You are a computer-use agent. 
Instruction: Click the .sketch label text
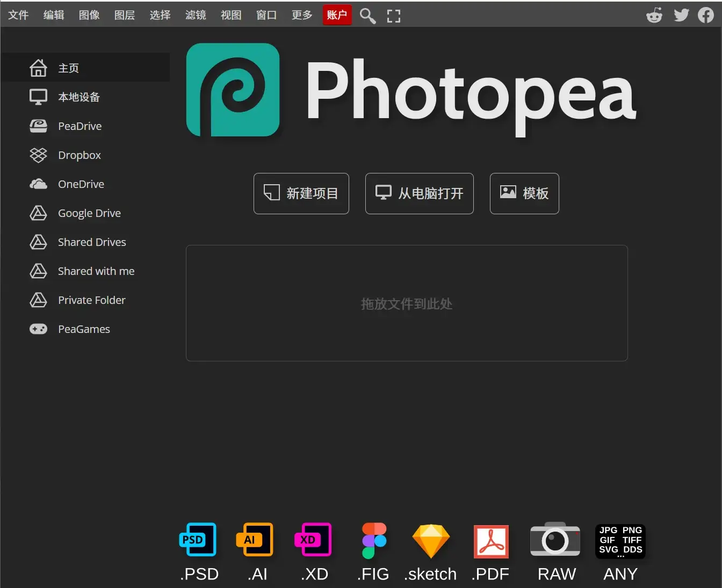coord(430,574)
